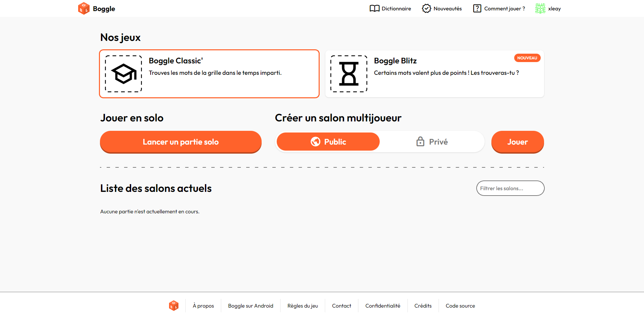The image size is (644, 319).
Task: Open the Dictionnaire book icon
Action: coord(374,8)
